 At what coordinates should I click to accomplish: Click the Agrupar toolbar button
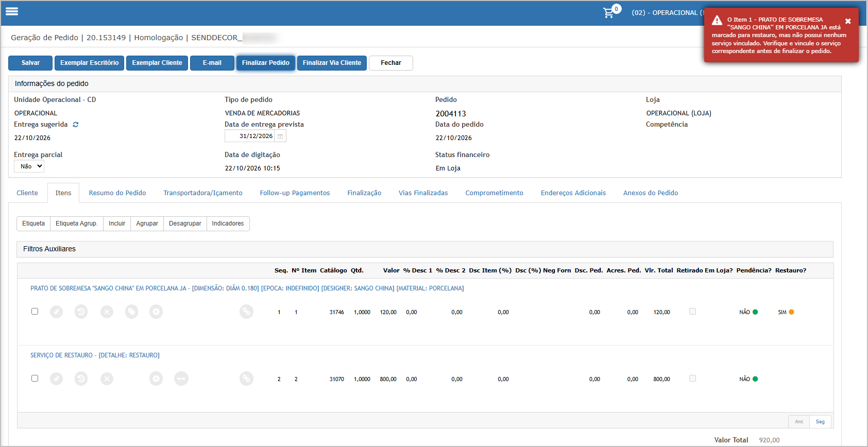[x=147, y=223]
